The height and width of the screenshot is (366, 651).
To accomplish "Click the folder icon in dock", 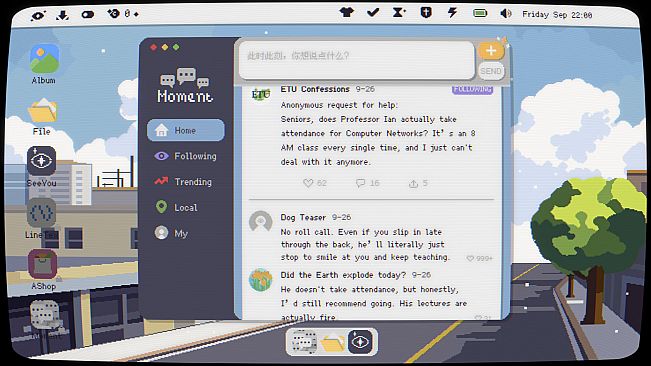I will 333,342.
